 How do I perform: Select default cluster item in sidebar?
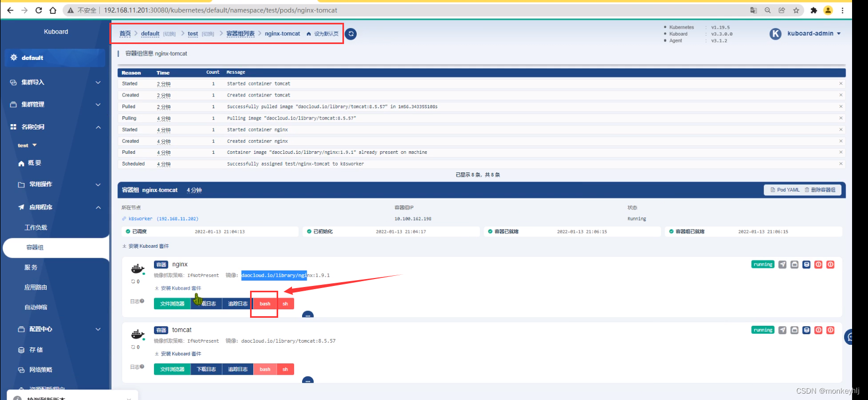(55, 58)
